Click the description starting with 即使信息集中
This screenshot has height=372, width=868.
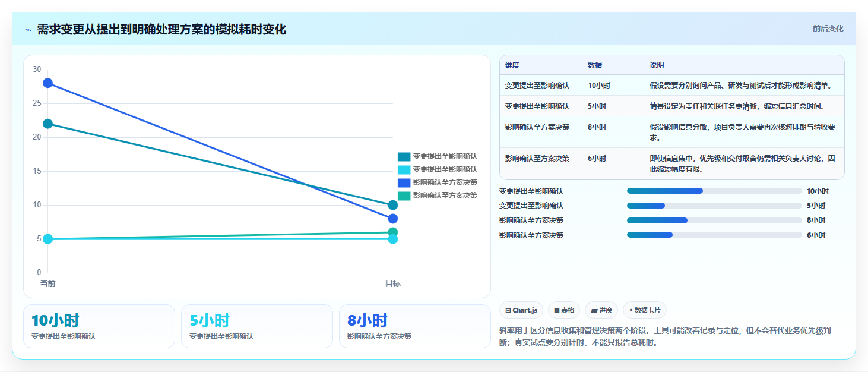click(743, 163)
